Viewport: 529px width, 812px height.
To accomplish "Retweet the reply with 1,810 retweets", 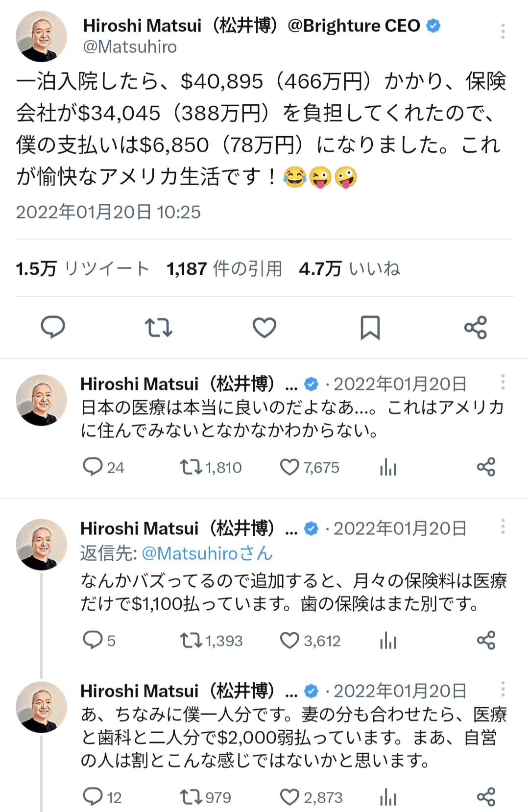I will 191,467.
